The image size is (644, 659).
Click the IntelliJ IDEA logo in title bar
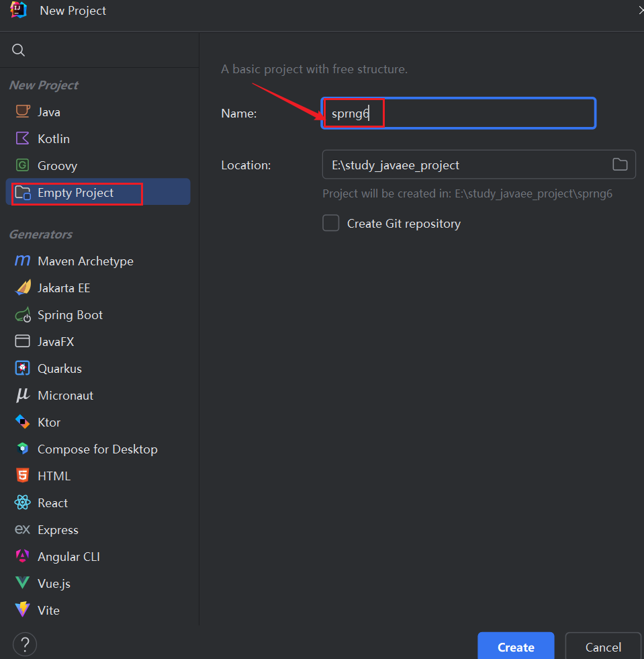[x=19, y=9]
